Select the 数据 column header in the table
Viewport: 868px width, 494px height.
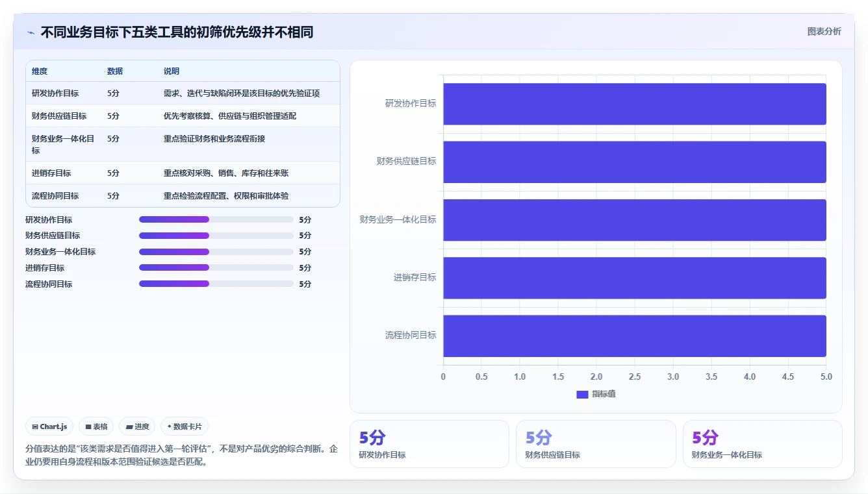pos(115,71)
